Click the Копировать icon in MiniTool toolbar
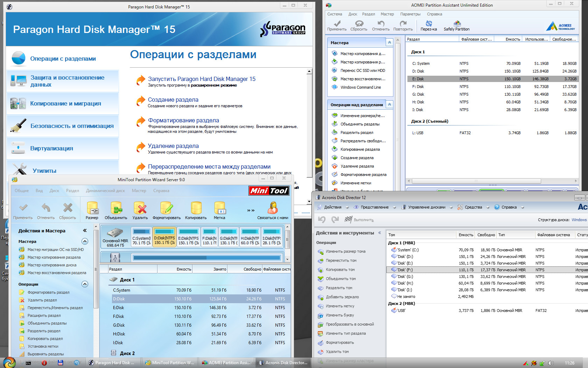Image resolution: width=588 pixels, height=368 pixels. 196,208
